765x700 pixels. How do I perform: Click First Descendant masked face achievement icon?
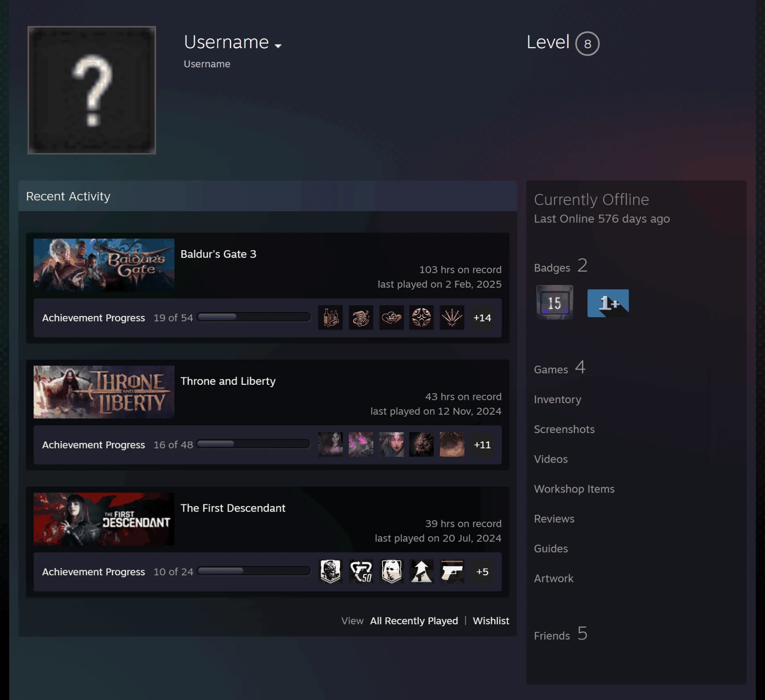[x=330, y=571]
